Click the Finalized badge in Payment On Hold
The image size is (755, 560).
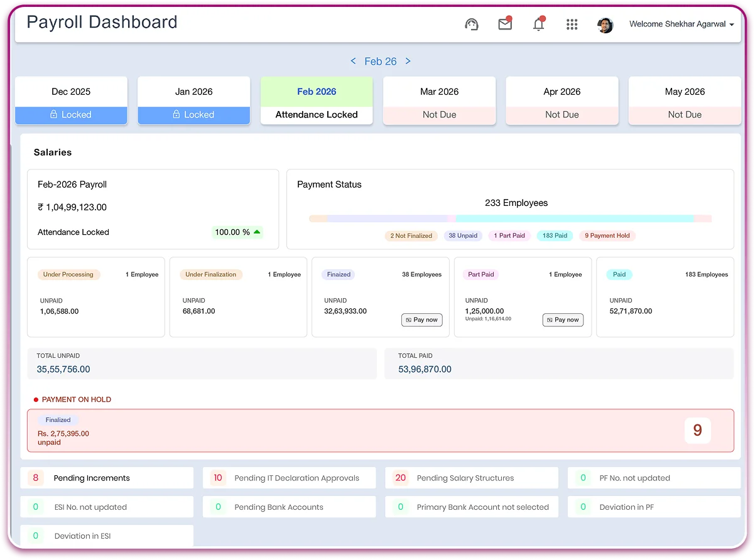58,420
